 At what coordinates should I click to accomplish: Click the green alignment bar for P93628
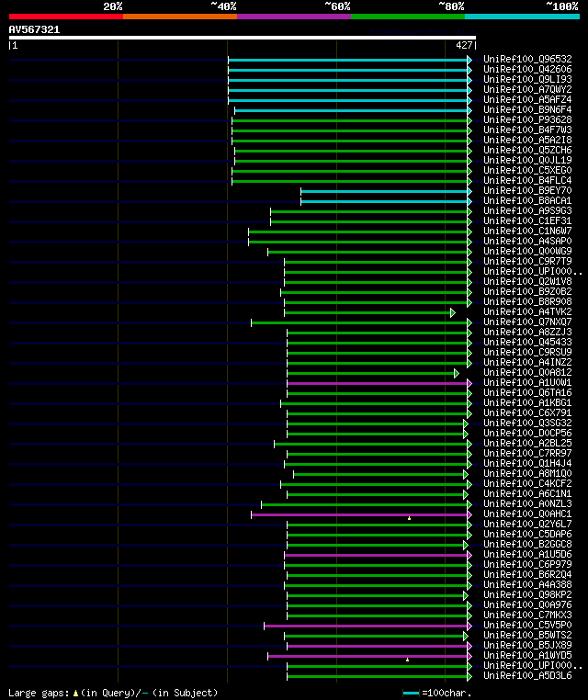pos(350,120)
